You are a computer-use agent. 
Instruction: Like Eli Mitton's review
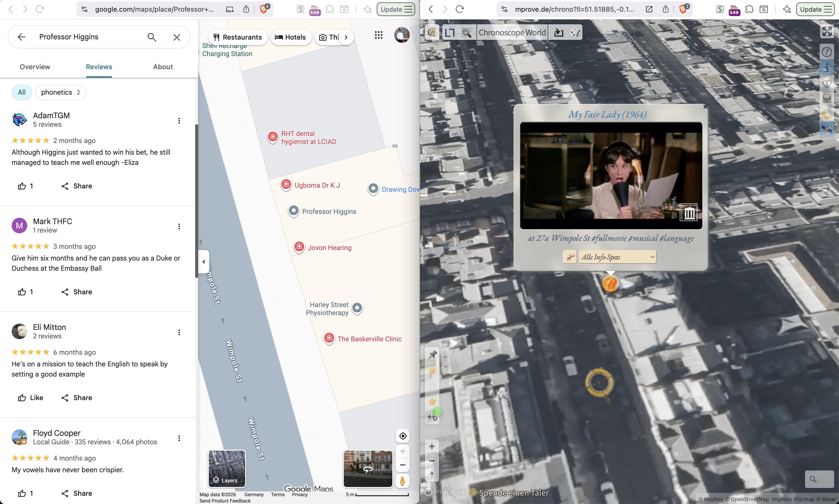[x=31, y=398]
